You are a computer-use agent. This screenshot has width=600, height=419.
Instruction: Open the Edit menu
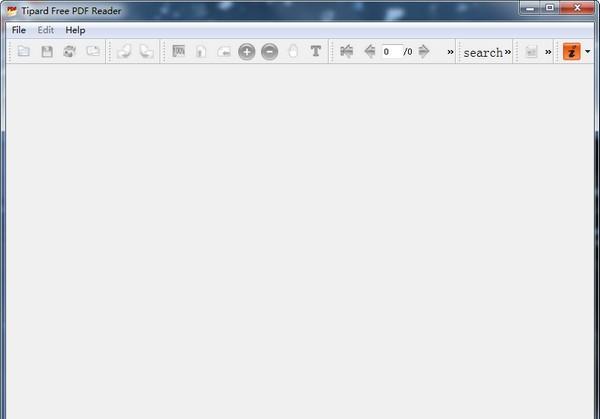pyautogui.click(x=46, y=30)
